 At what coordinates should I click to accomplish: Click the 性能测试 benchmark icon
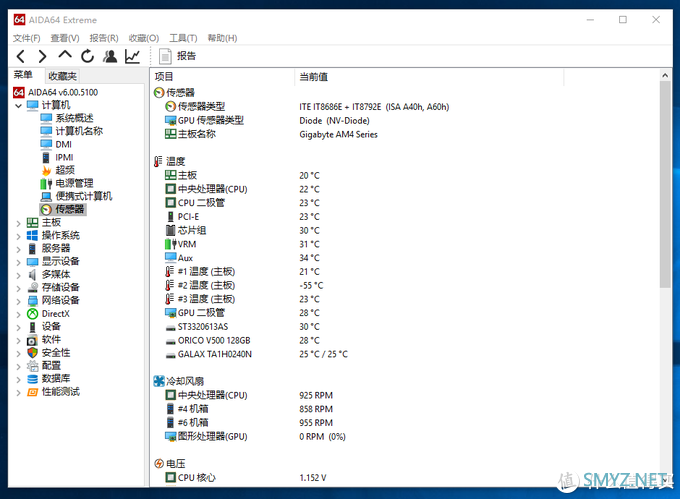tap(33, 392)
